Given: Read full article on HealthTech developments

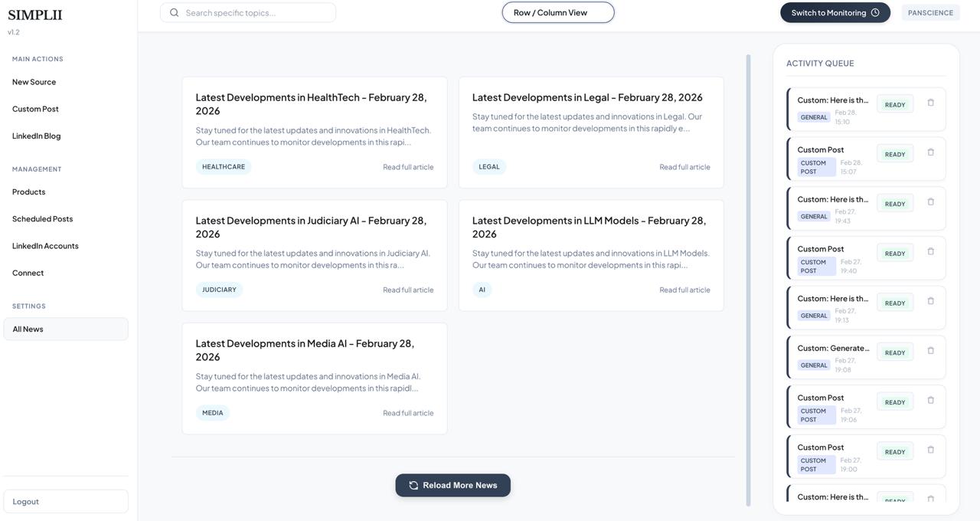Looking at the screenshot, I should [408, 167].
